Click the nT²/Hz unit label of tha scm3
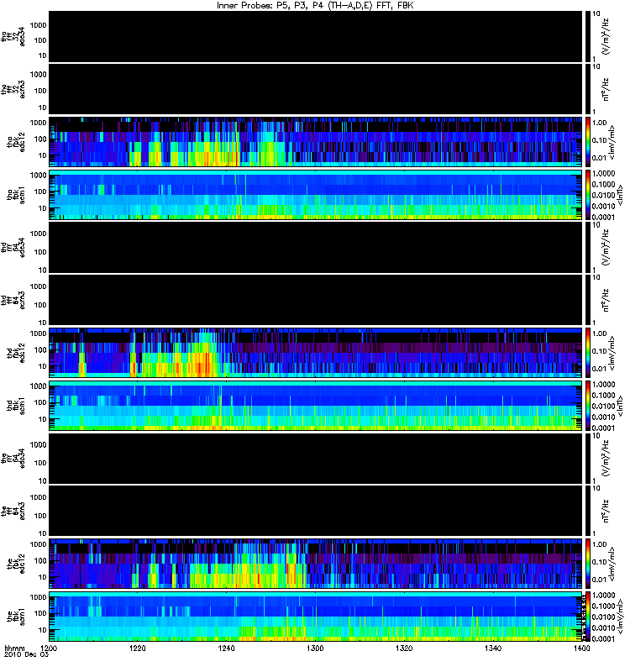The image size is (630, 672). [x=606, y=89]
